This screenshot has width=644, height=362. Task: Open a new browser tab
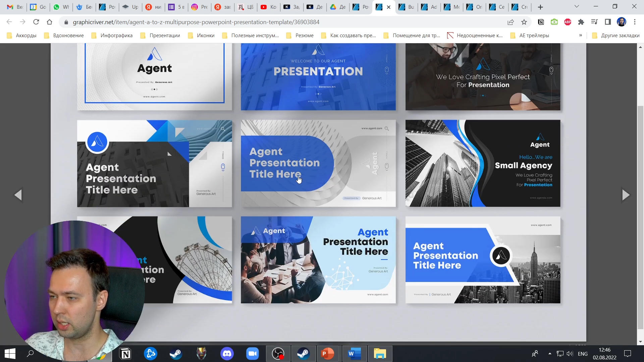(x=540, y=7)
